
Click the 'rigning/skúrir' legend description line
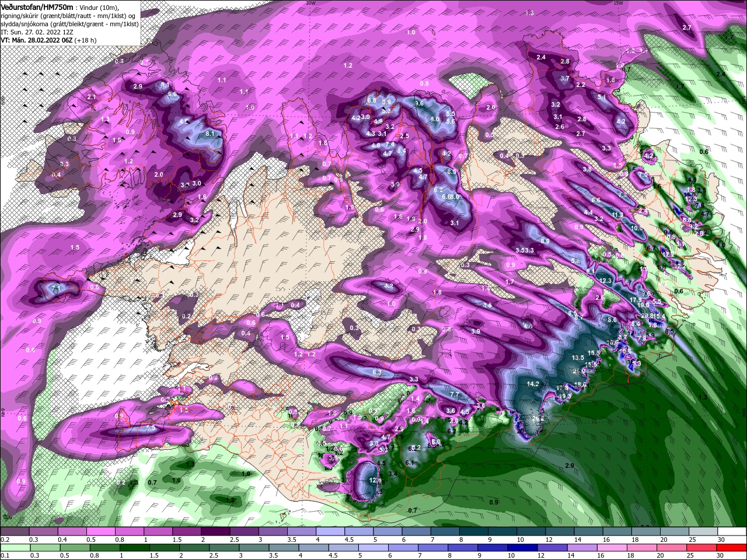pos(68,16)
